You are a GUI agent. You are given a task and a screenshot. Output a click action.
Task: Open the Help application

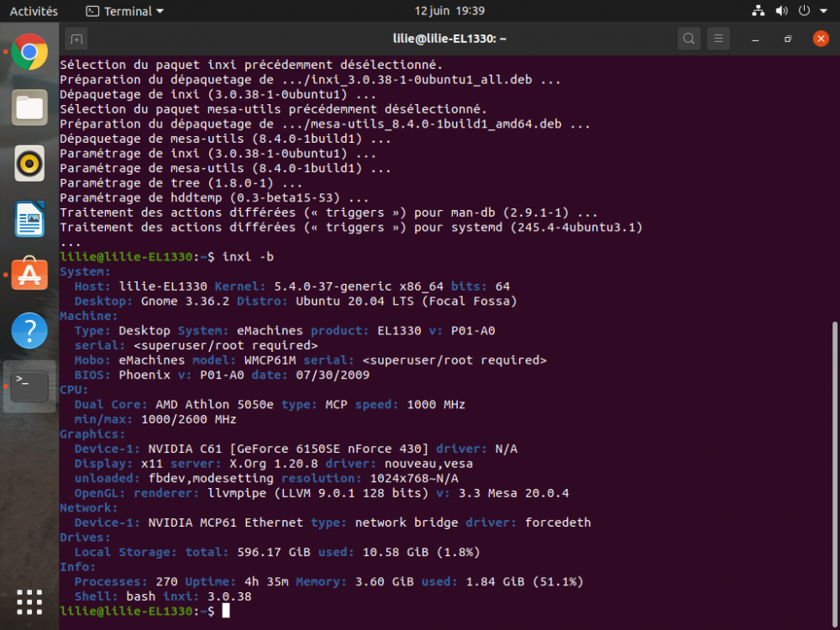pos(29,330)
